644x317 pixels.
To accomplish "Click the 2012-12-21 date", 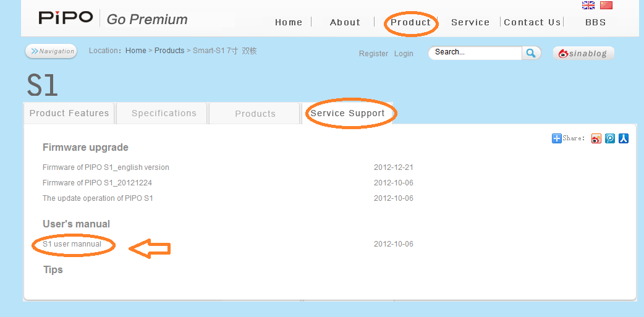I will (x=394, y=167).
